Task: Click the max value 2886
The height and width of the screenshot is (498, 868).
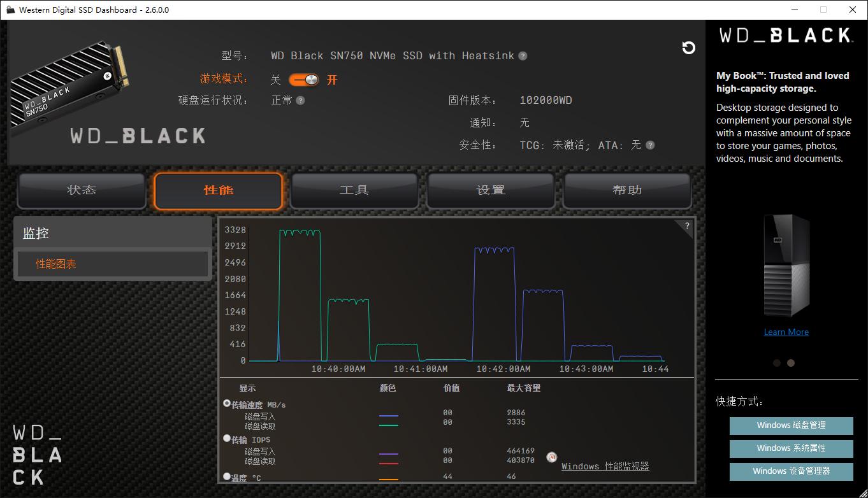Action: pos(516,413)
